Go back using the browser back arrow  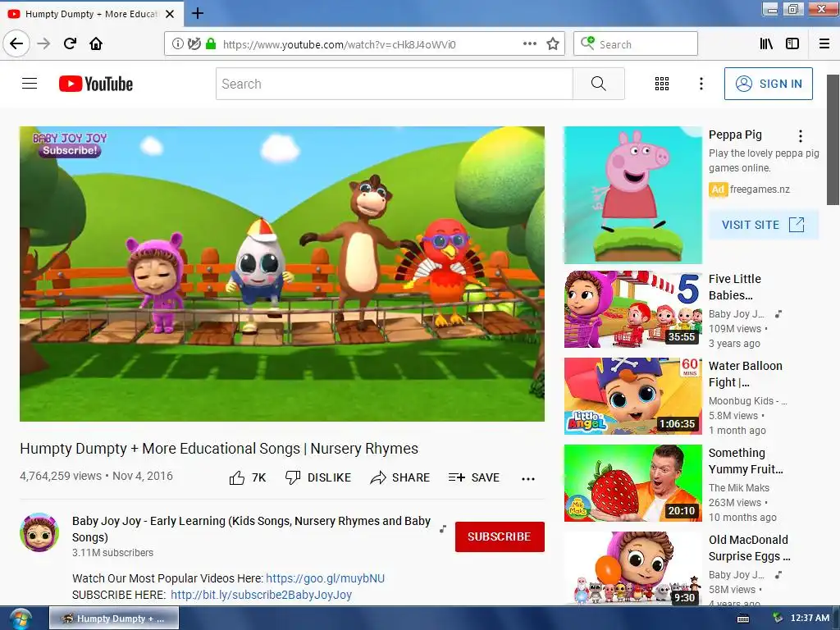pyautogui.click(x=16, y=43)
